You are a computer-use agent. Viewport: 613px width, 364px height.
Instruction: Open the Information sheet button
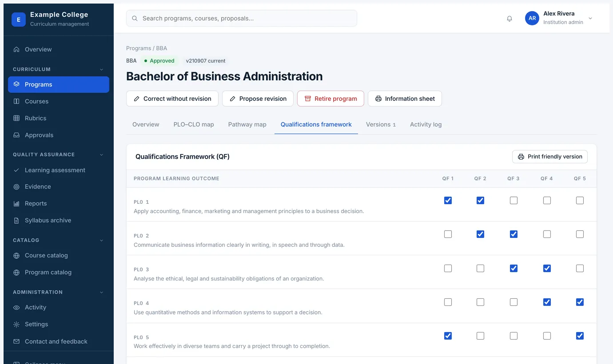coord(405,99)
